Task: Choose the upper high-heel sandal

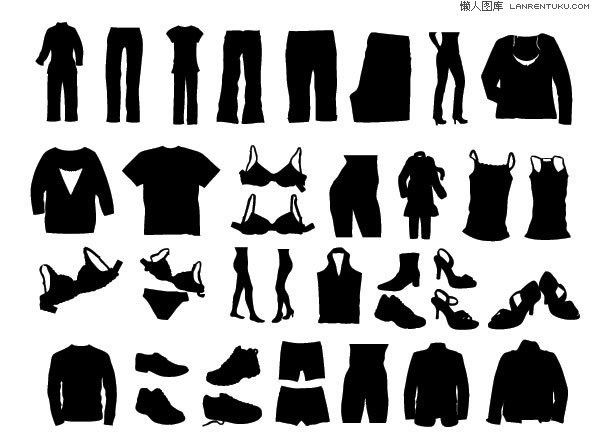Action: coord(454,268)
